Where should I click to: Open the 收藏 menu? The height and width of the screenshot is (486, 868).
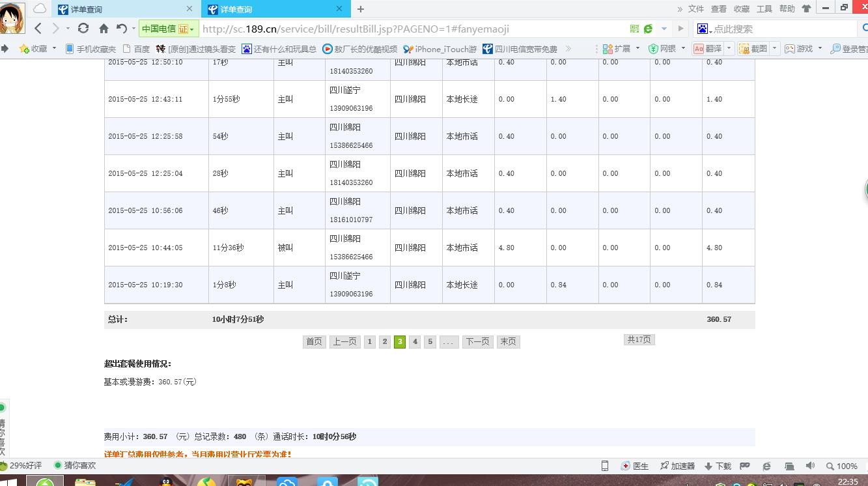[742, 9]
